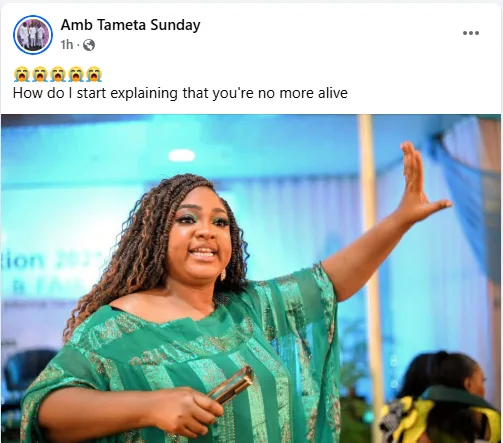
Task: Click the glowing ceiling light in the photo
Action: coord(182,156)
